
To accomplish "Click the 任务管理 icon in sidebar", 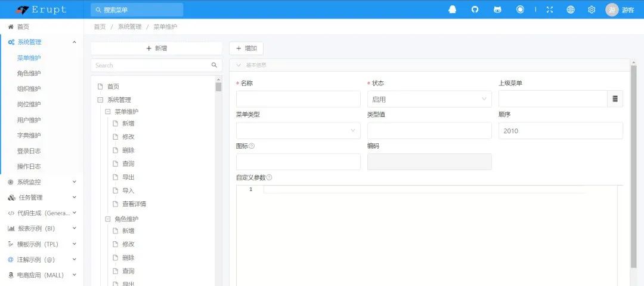I will [x=11, y=198].
